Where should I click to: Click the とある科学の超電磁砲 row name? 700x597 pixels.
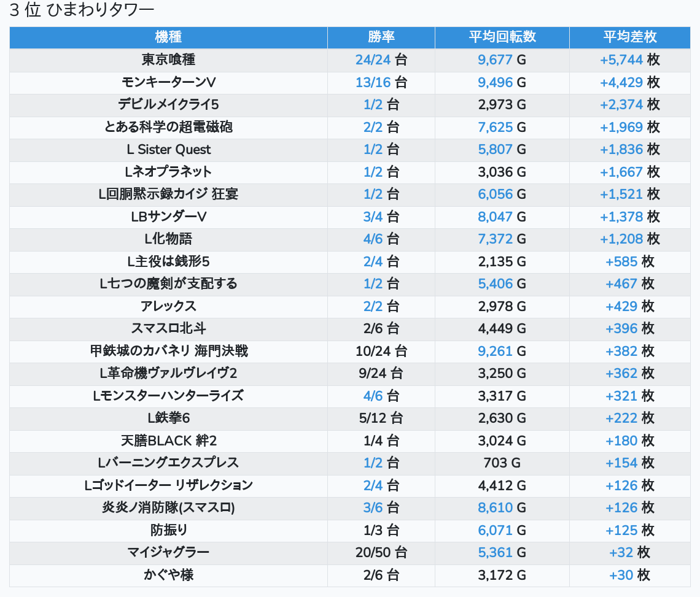[x=168, y=127]
